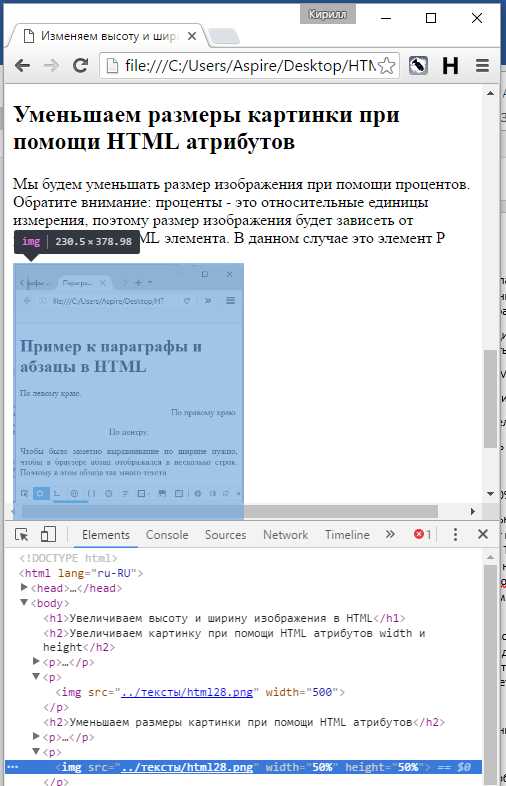This screenshot has height=786, width=506.
Task: Collapse the body element node
Action: [x=24, y=602]
